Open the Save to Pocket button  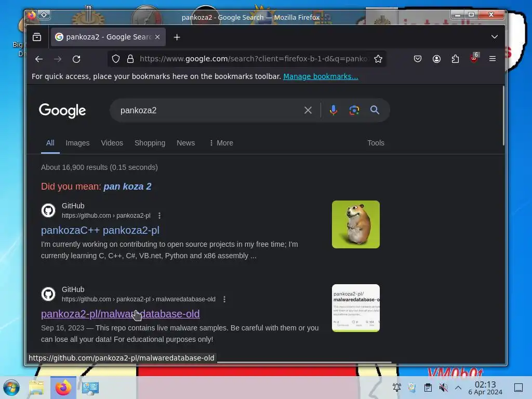pyautogui.click(x=418, y=59)
